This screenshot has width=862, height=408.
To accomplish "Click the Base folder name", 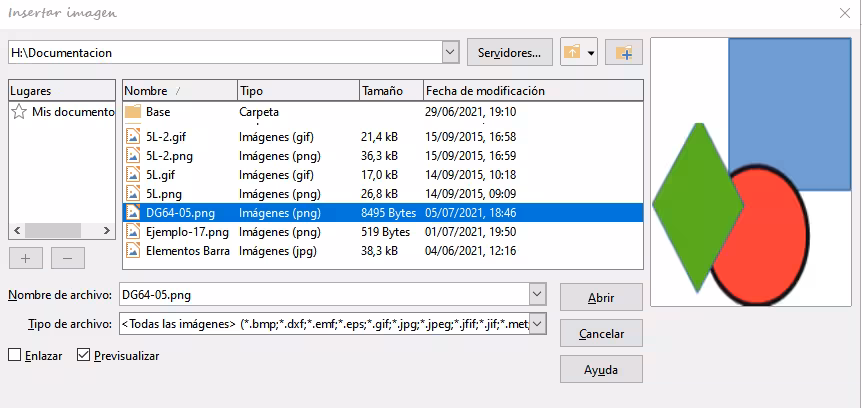I will tap(158, 112).
